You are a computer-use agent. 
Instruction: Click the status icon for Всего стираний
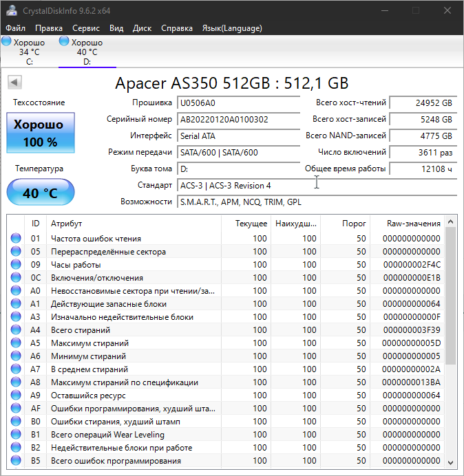click(16, 330)
